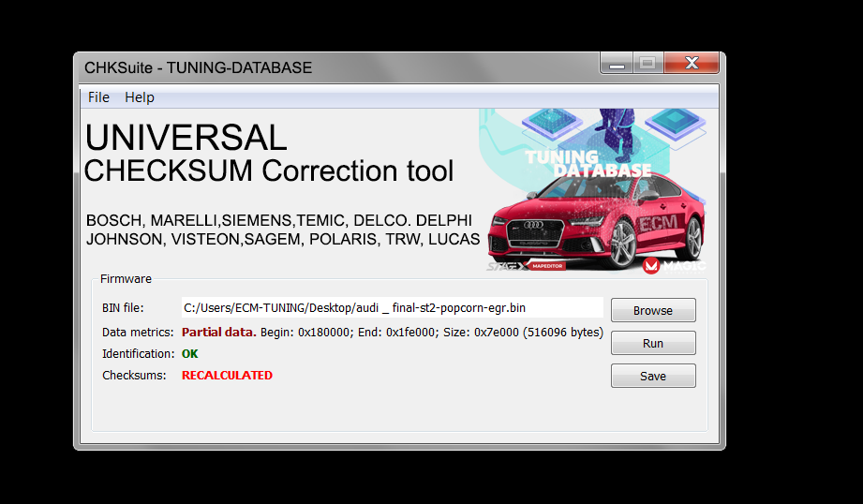The image size is (863, 504).
Task: Save the corrected BIN file
Action: 653,377
